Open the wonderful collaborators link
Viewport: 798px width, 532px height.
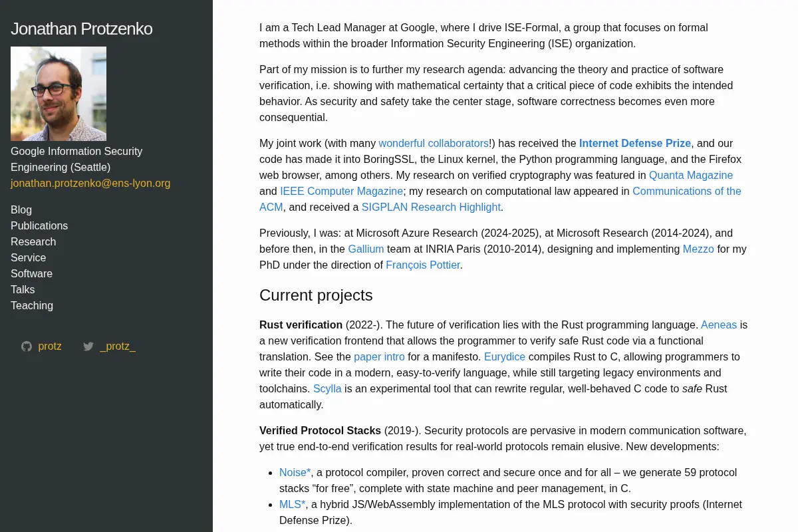(x=434, y=143)
